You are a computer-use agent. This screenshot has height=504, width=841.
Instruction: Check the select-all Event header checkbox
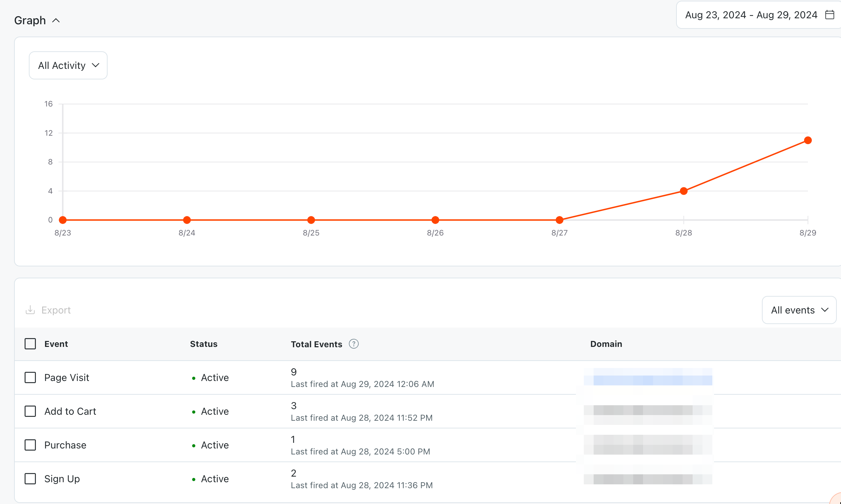[x=30, y=344]
